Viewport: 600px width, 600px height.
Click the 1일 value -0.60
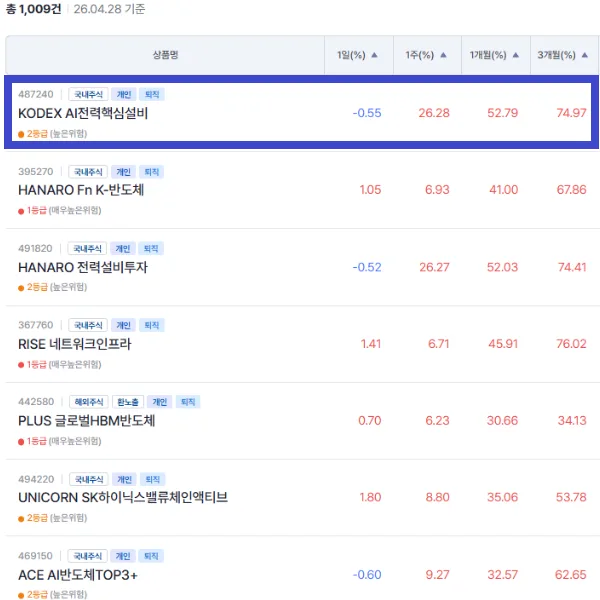pos(367,574)
